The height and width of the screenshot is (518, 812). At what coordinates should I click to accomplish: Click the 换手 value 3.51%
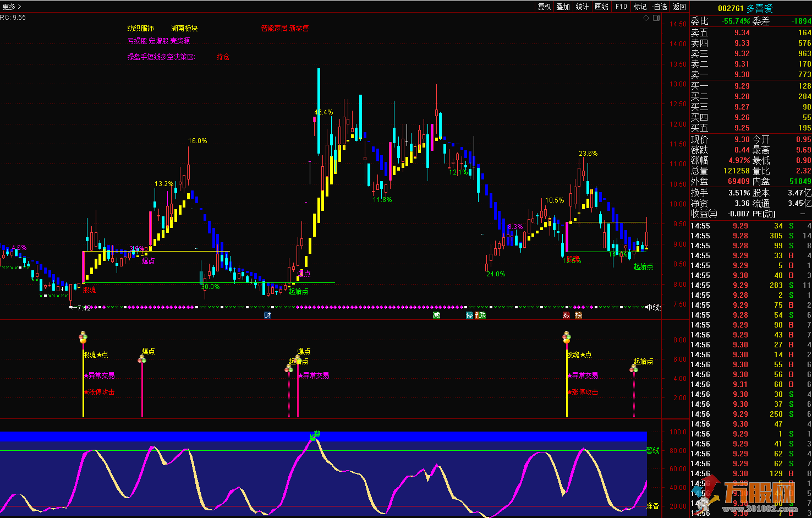coord(739,193)
